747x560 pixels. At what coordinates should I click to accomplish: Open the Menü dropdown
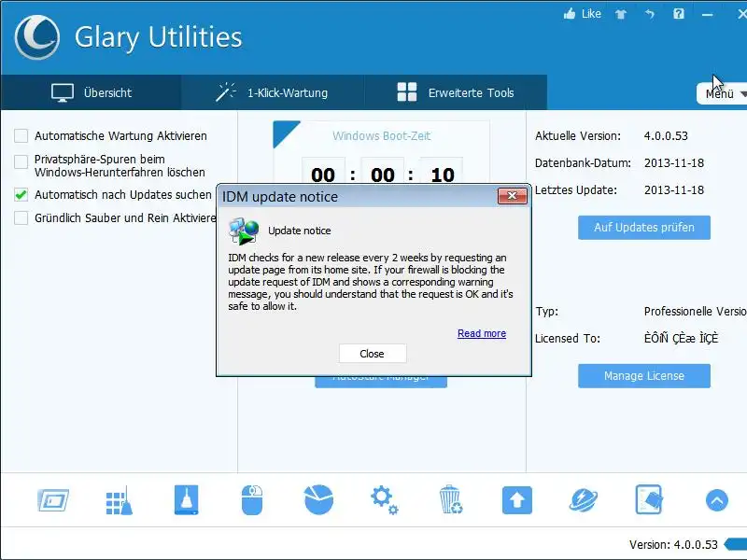(721, 94)
